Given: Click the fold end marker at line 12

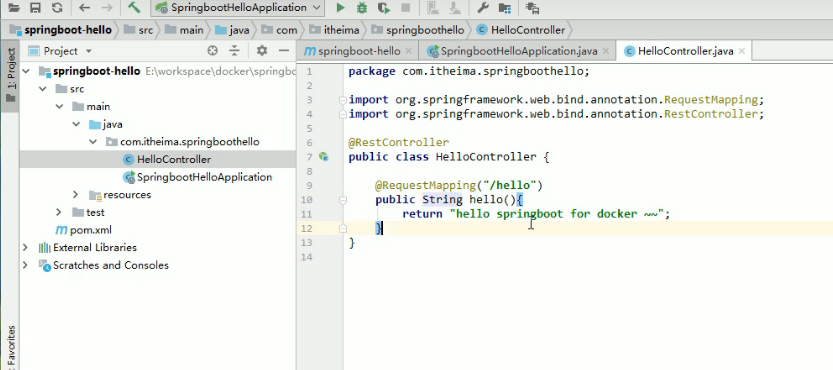Looking at the screenshot, I should [x=343, y=228].
